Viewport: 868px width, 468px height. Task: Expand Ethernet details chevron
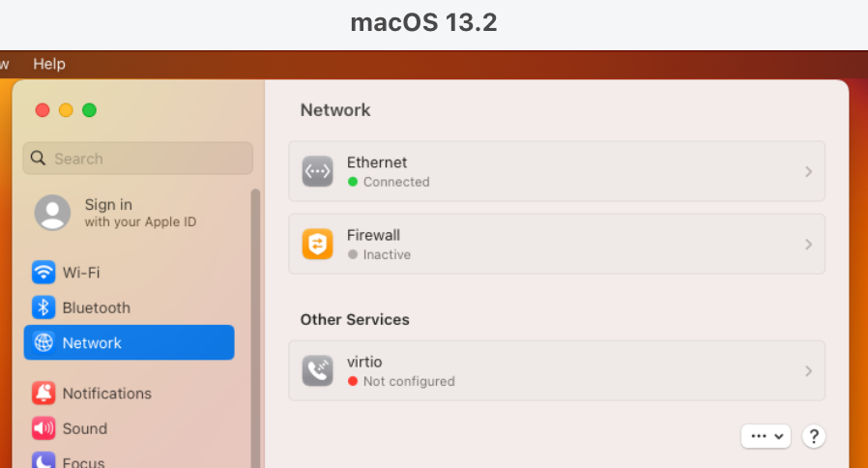808,172
